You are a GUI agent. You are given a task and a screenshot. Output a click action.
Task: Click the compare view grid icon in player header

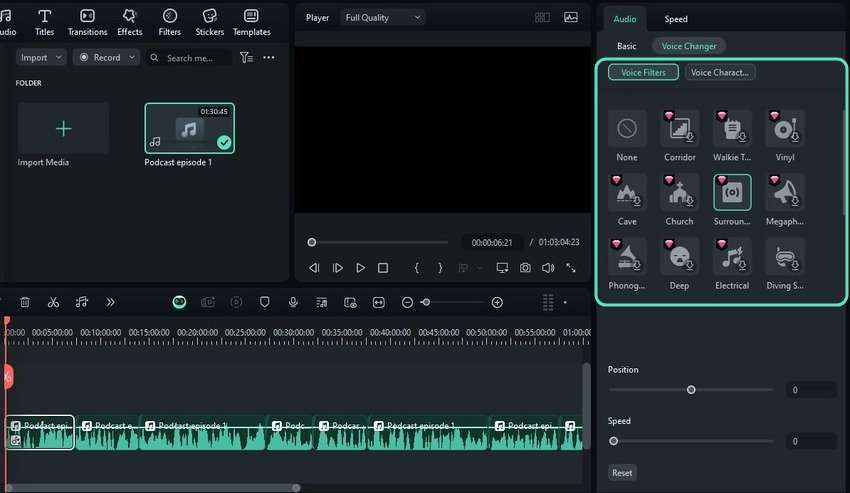[542, 17]
